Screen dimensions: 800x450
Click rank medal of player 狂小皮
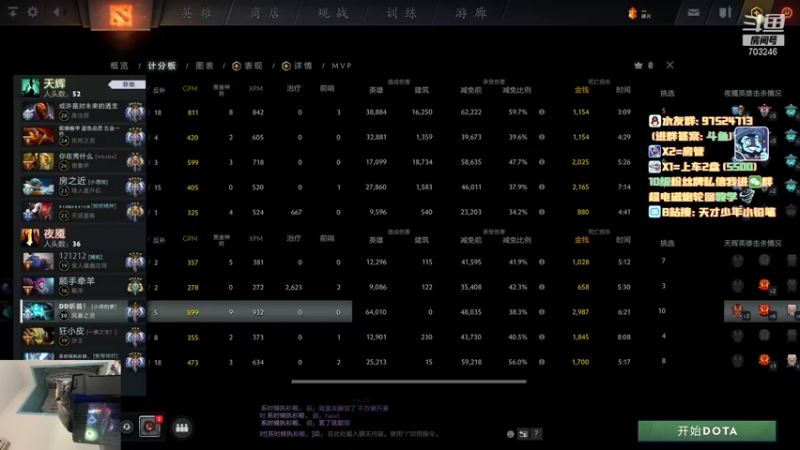tap(135, 337)
